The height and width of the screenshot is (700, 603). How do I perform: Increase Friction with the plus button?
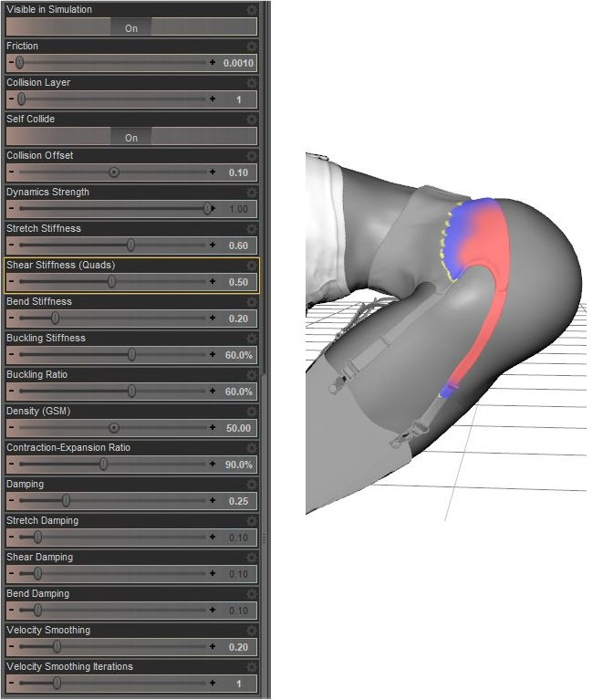213,62
